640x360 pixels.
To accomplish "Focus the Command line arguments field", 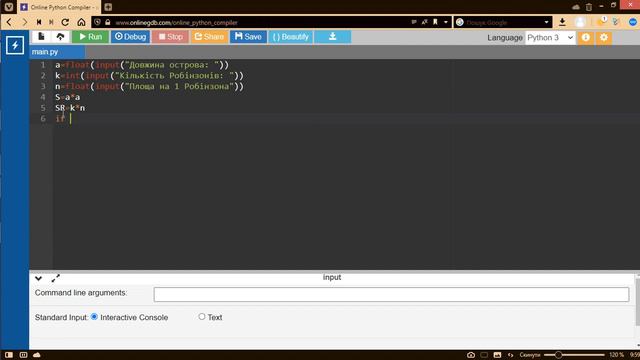I will pos(391,294).
